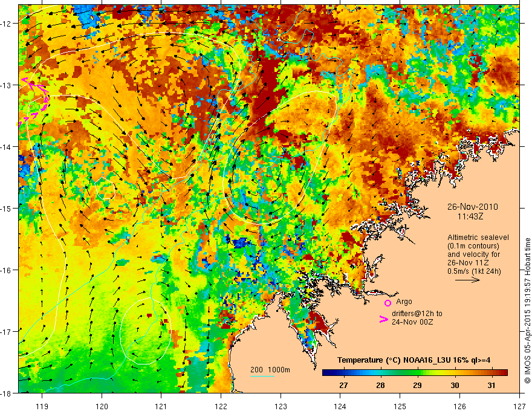This screenshot has width=532, height=411.
Task: Click the time label 11:43Z
Action: click(x=470, y=216)
